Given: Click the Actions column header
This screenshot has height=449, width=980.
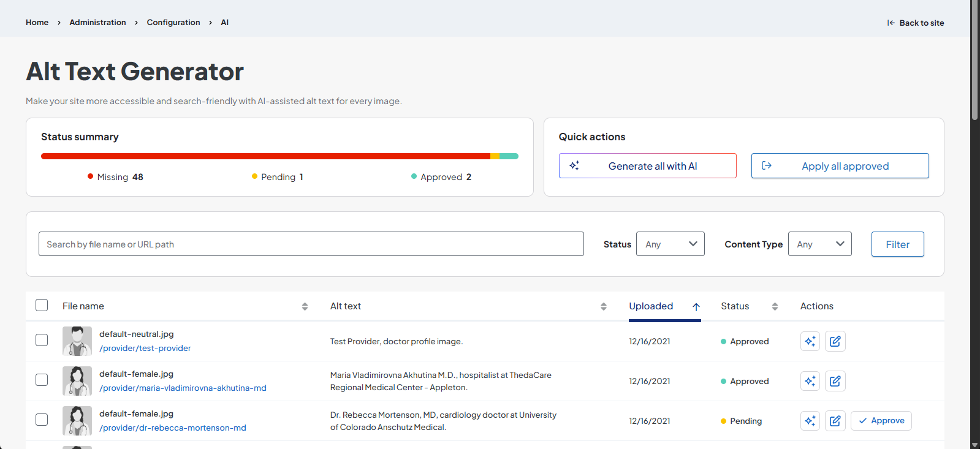Looking at the screenshot, I should click(816, 306).
